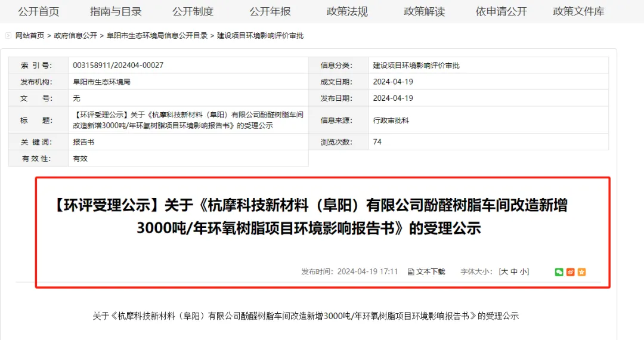This screenshot has width=644, height=340.
Task: Click the 文本下载 document icon
Action: tap(411, 272)
